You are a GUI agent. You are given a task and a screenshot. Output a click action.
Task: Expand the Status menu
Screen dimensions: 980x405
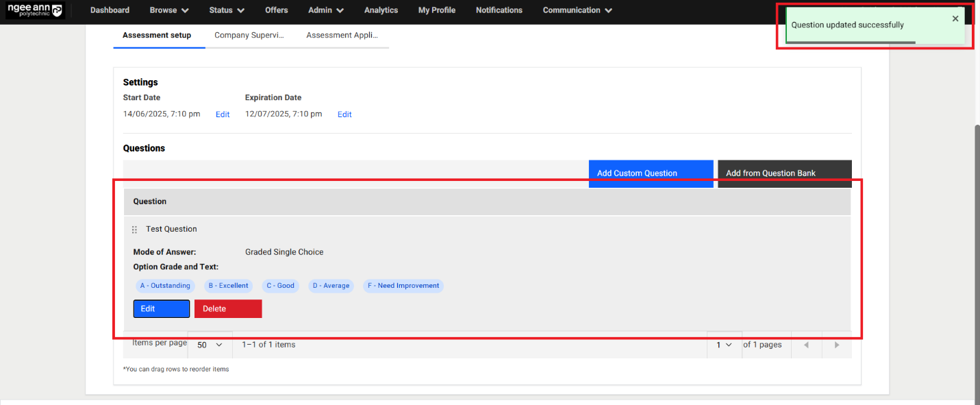click(227, 10)
